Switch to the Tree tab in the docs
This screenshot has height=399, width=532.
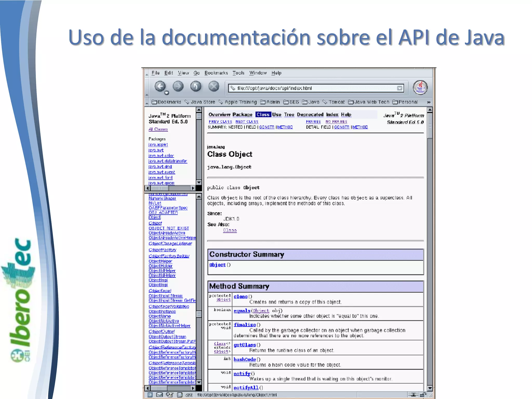[289, 115]
